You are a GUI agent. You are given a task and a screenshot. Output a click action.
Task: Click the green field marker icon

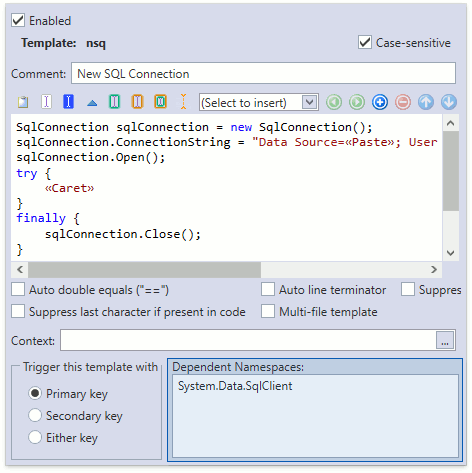pos(114,102)
